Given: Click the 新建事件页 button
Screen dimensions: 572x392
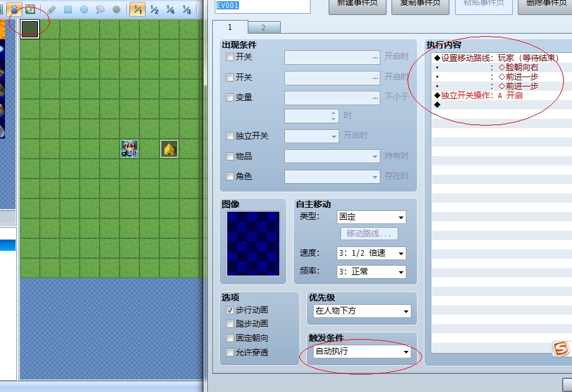Looking at the screenshot, I should pos(357,6).
